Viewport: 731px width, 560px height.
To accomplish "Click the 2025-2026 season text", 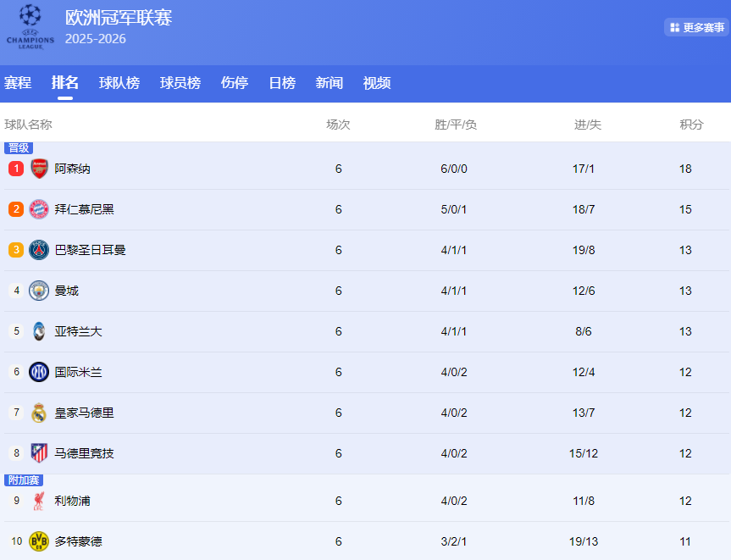I will (x=96, y=39).
